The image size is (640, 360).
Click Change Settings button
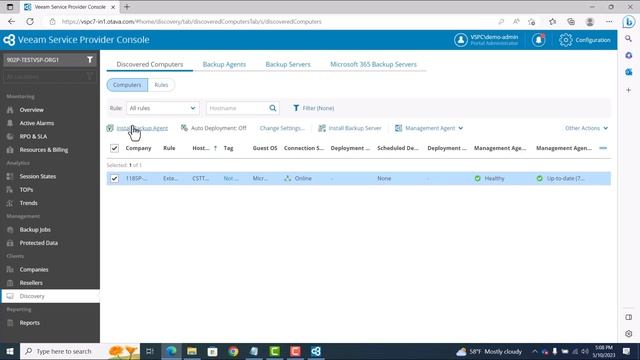(x=282, y=128)
